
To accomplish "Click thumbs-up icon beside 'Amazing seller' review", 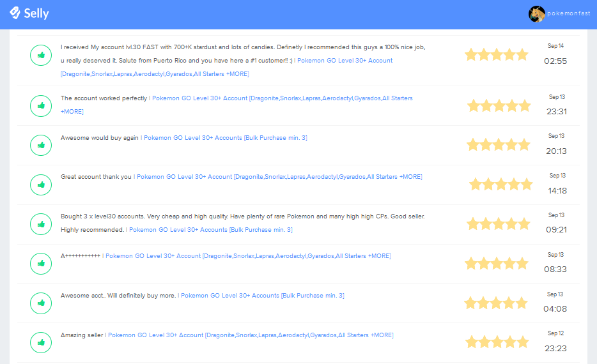I will (x=41, y=343).
